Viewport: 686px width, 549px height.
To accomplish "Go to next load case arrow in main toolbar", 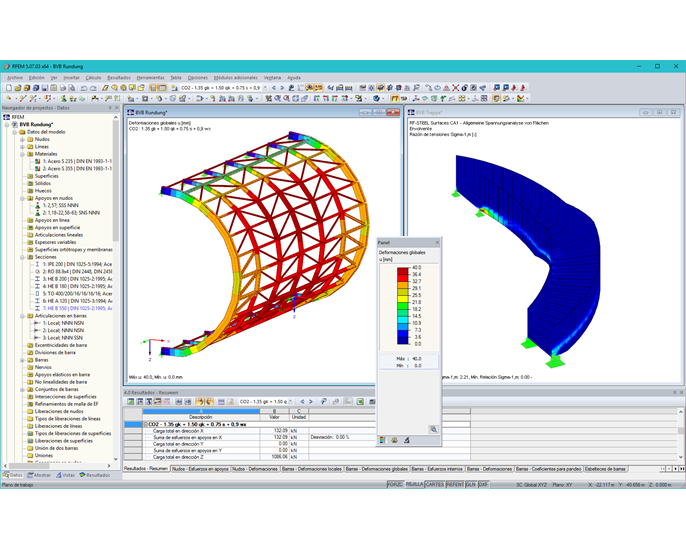I will [x=282, y=88].
